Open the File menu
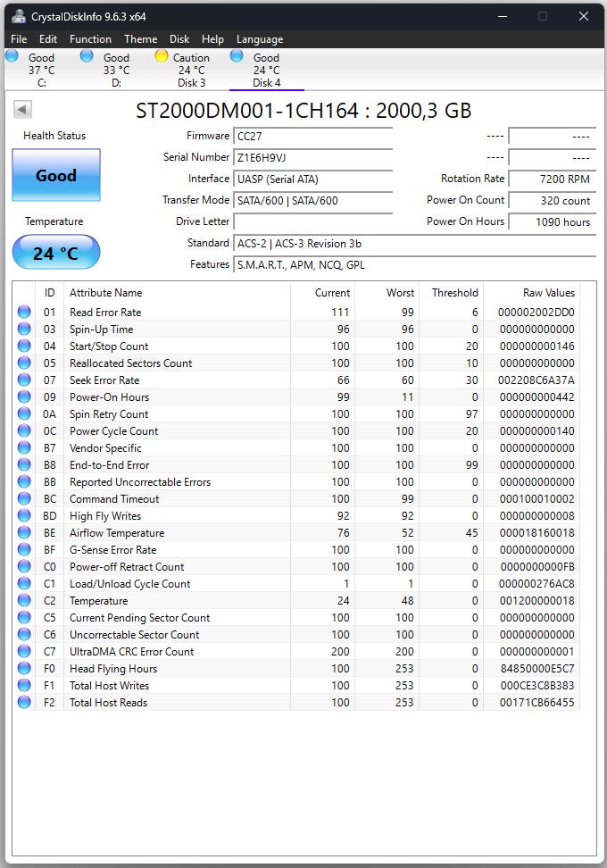 [19, 39]
